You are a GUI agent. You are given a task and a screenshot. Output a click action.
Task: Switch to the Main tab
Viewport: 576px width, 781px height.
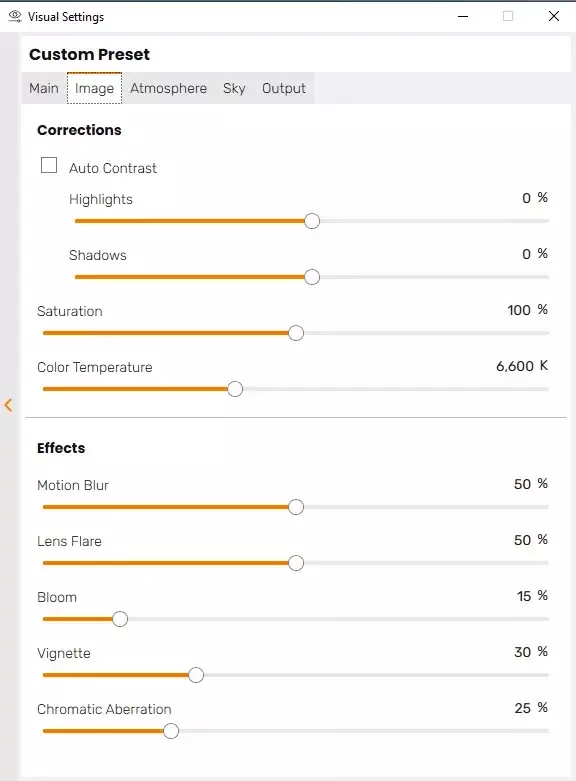44,88
